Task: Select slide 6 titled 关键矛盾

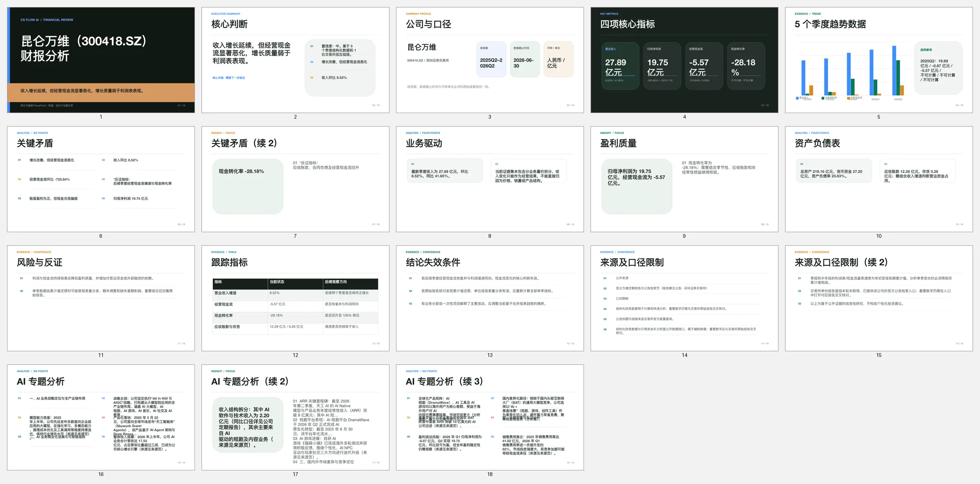Action: [x=101, y=179]
